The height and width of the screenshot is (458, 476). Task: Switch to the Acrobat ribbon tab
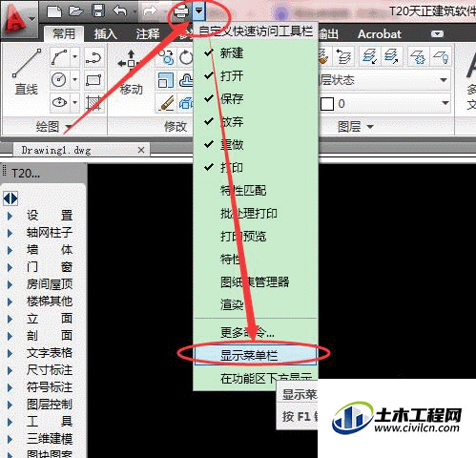pyautogui.click(x=380, y=34)
